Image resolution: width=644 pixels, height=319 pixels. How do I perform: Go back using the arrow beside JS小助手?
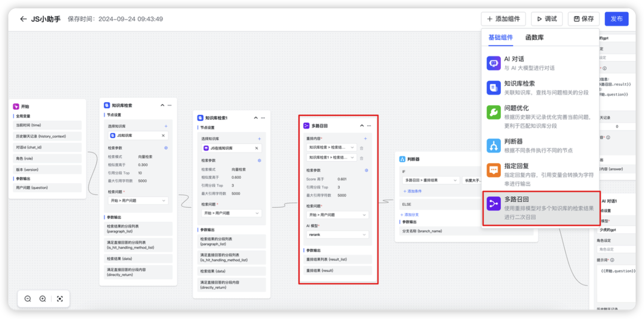coord(23,19)
